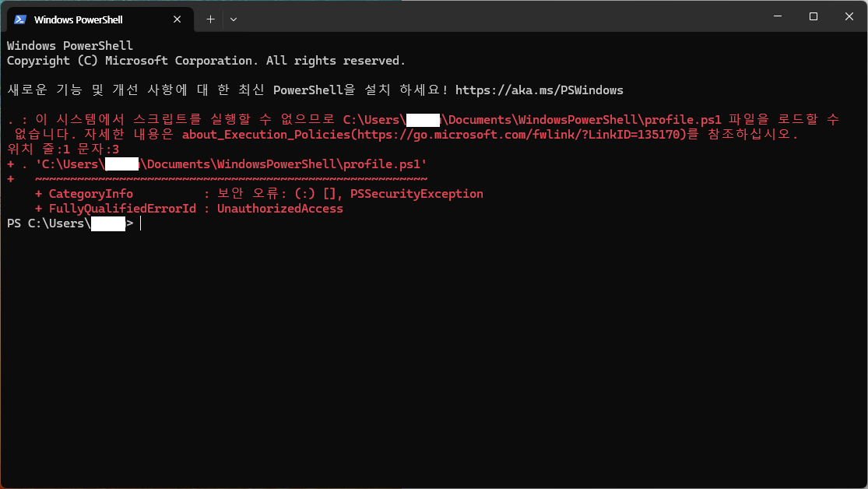Expand the new tab profile dropdown
This screenshot has height=489, width=868.
234,19
